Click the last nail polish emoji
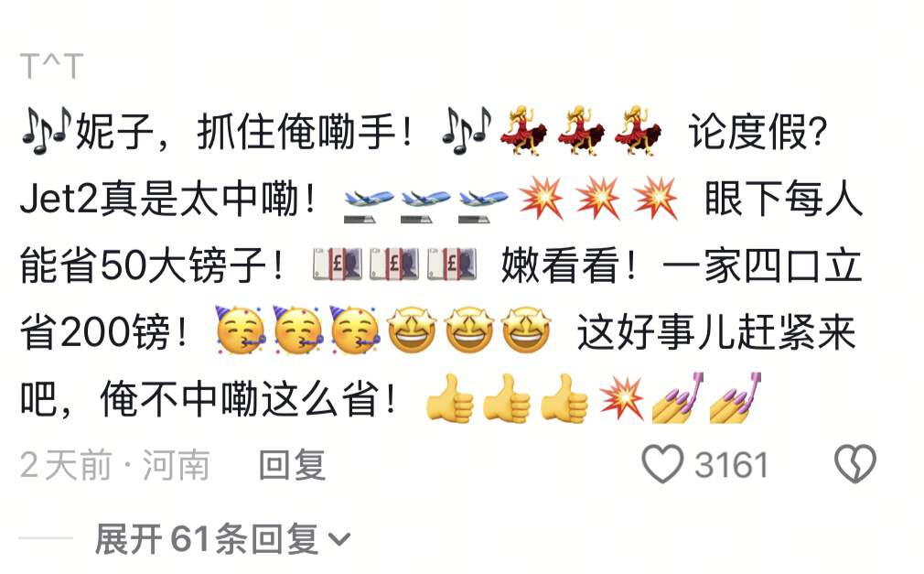The width and height of the screenshot is (924, 574). [x=736, y=397]
